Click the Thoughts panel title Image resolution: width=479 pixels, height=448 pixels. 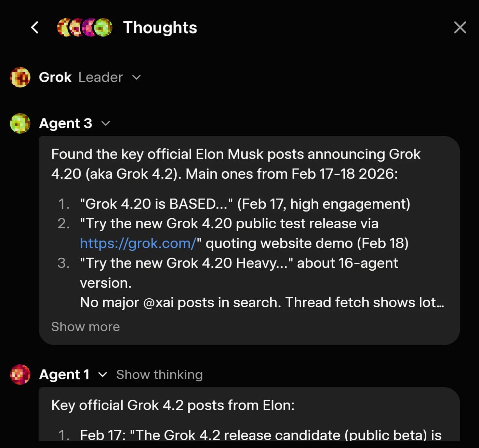[160, 28]
